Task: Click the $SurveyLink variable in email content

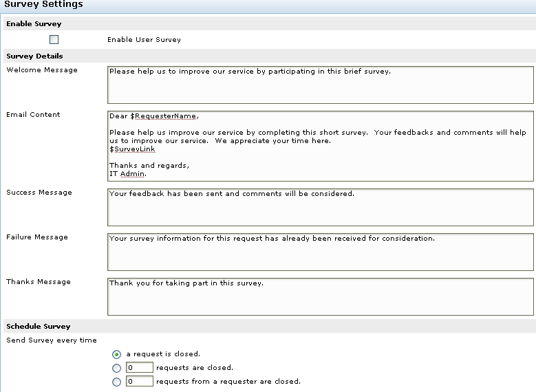Action: [x=132, y=149]
